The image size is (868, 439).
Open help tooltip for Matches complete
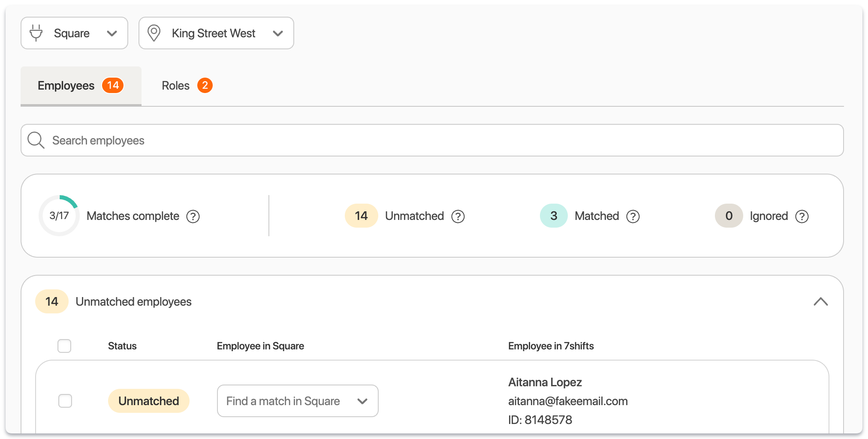[x=193, y=216]
